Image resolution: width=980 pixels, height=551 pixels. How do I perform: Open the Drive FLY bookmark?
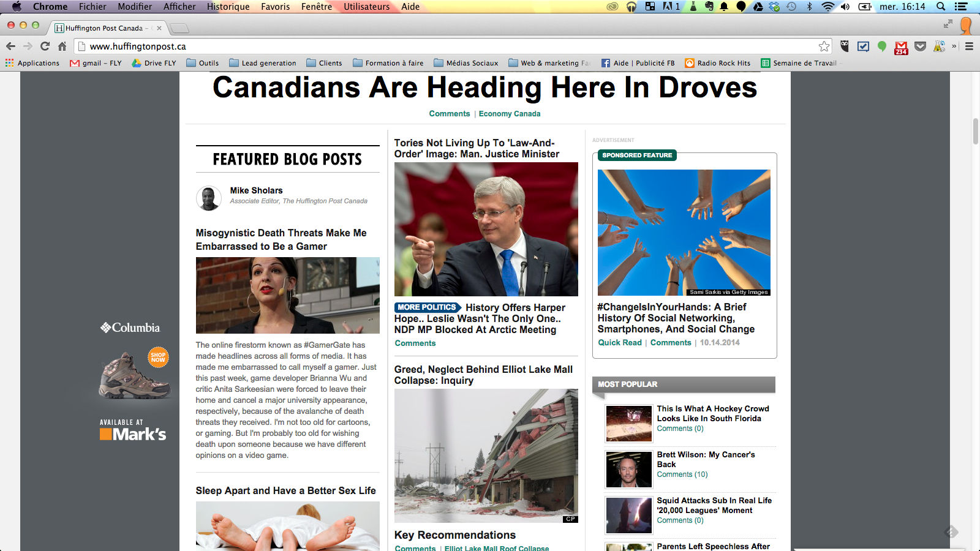pos(154,63)
